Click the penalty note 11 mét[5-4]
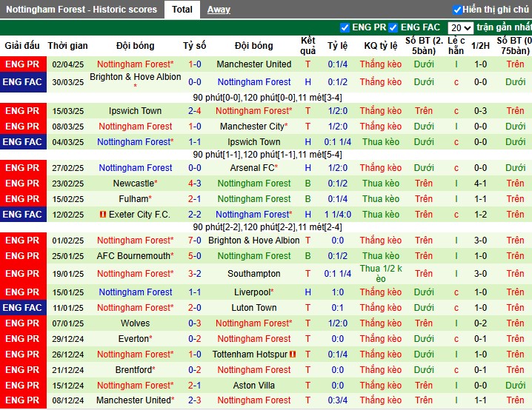The height and width of the screenshot is (410, 532). coord(320,155)
